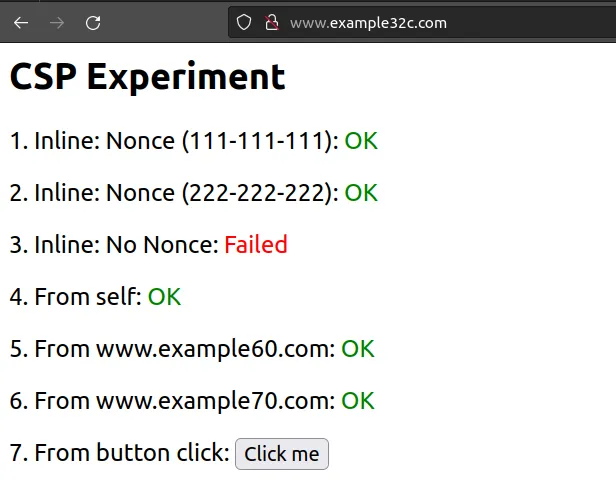Click the green OK after www.example60.com
Viewport: 616px width, 500px height.
(x=357, y=349)
